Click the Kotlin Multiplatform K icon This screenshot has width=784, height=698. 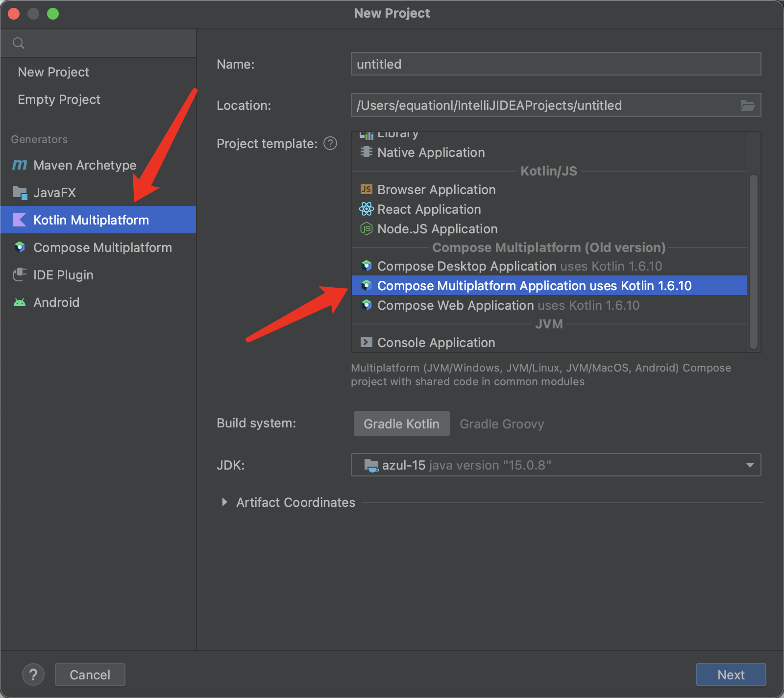pyautogui.click(x=20, y=220)
